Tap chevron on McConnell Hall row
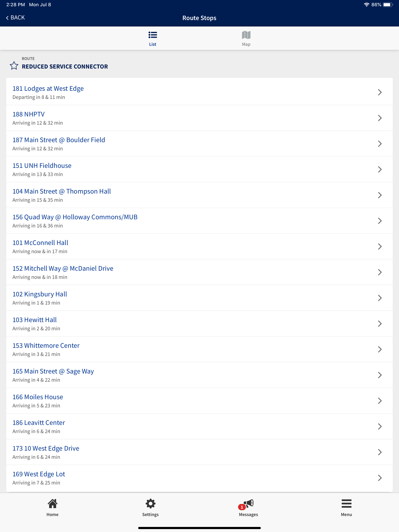This screenshot has height=532, width=399. click(380, 247)
